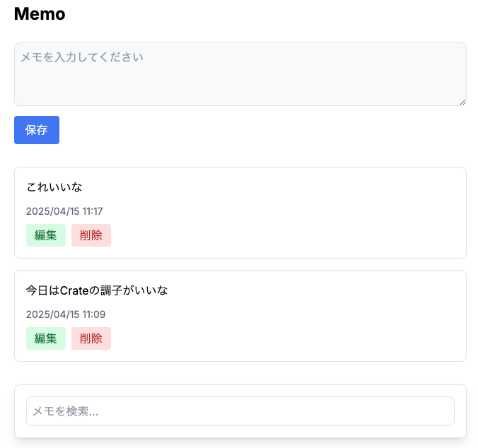This screenshot has width=478, height=448.
Task: Click the Memo page heading
Action: (x=40, y=14)
